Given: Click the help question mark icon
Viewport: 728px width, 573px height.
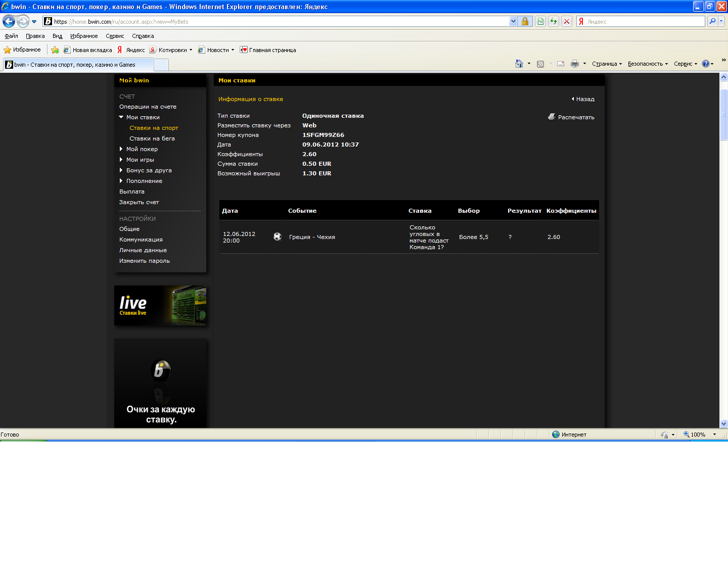Looking at the screenshot, I should 705,64.
